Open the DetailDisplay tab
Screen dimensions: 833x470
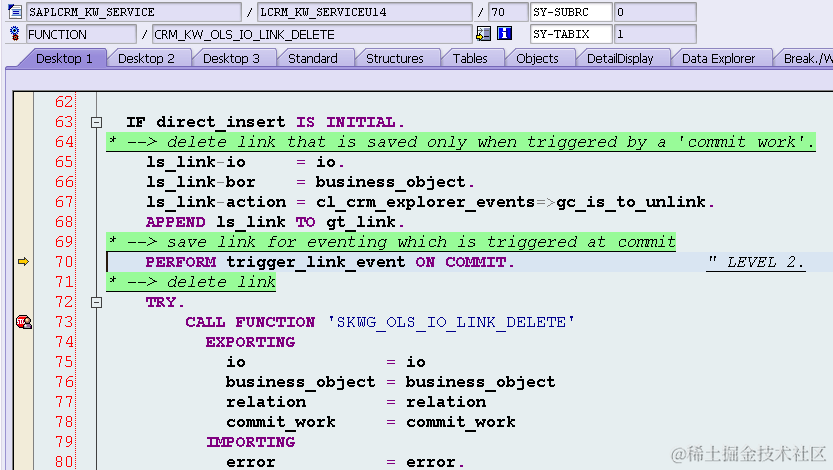point(620,58)
